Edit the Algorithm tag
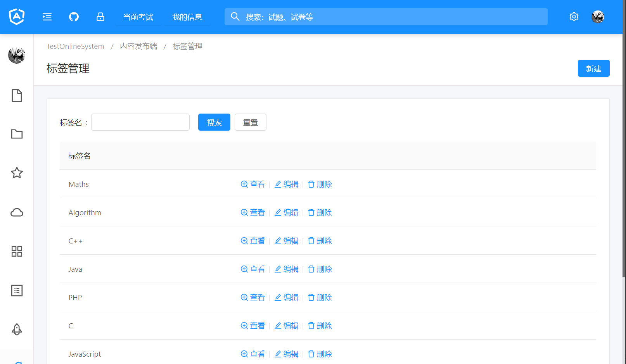 [287, 212]
